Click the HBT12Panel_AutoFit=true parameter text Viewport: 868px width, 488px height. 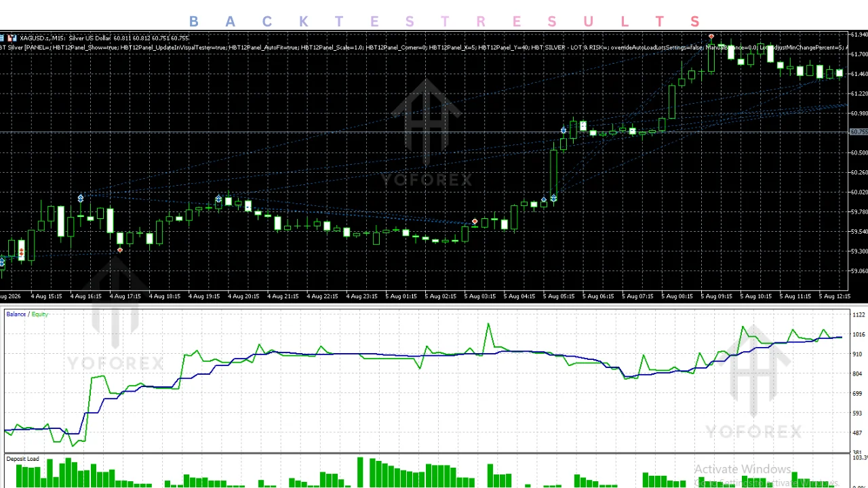[x=263, y=47]
